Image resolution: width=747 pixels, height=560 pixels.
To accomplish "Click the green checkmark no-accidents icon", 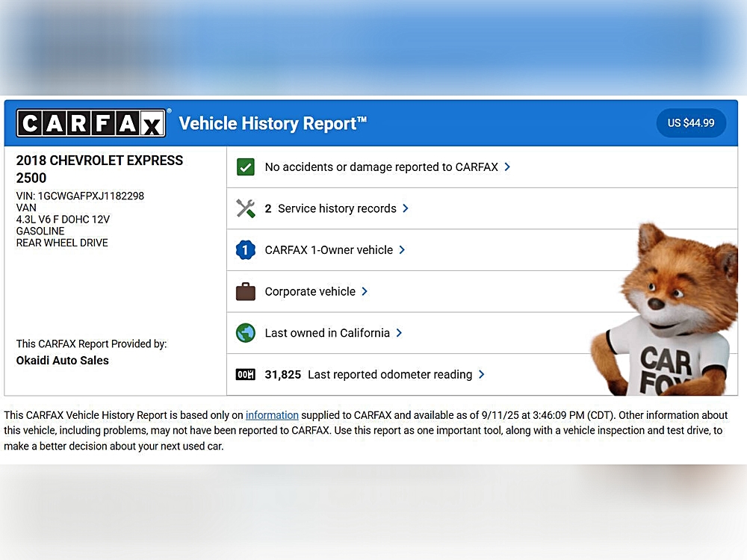I will click(x=246, y=167).
